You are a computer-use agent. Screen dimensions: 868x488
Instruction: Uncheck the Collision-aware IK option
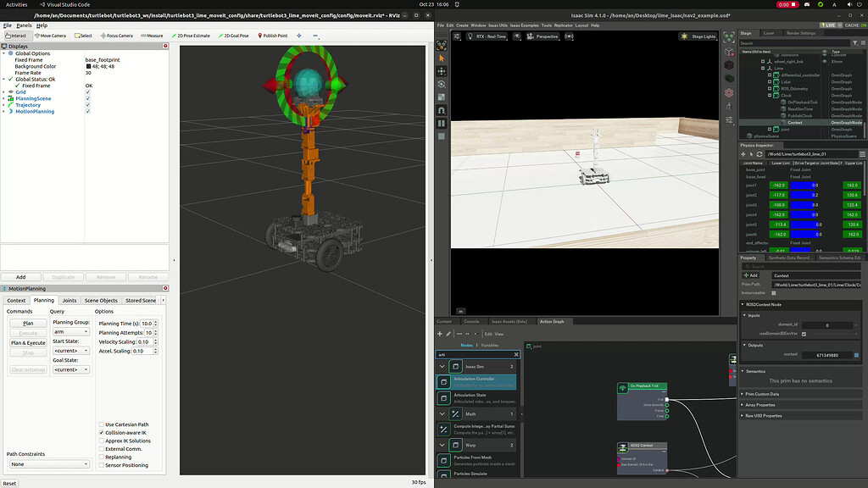(x=100, y=432)
